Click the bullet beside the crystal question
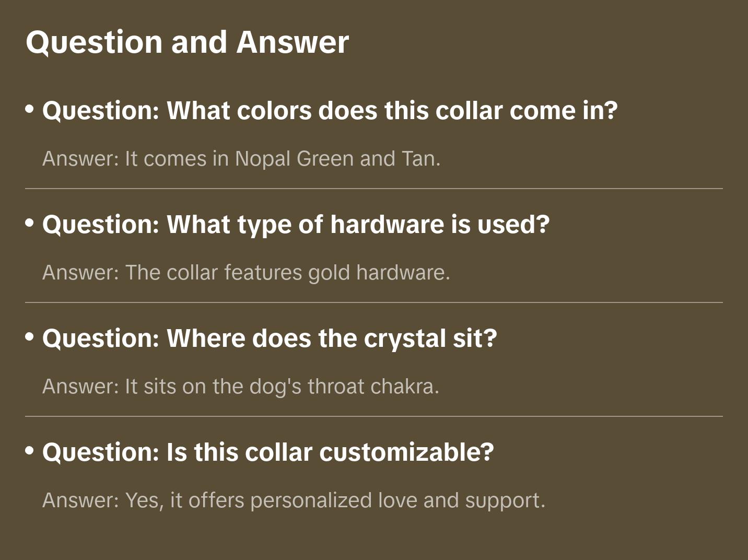Image resolution: width=748 pixels, height=560 pixels. (30, 337)
